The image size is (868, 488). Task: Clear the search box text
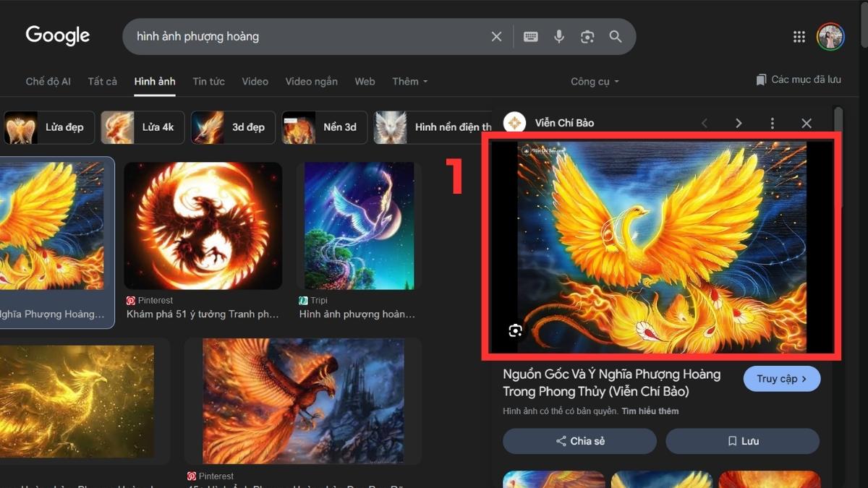pos(496,36)
